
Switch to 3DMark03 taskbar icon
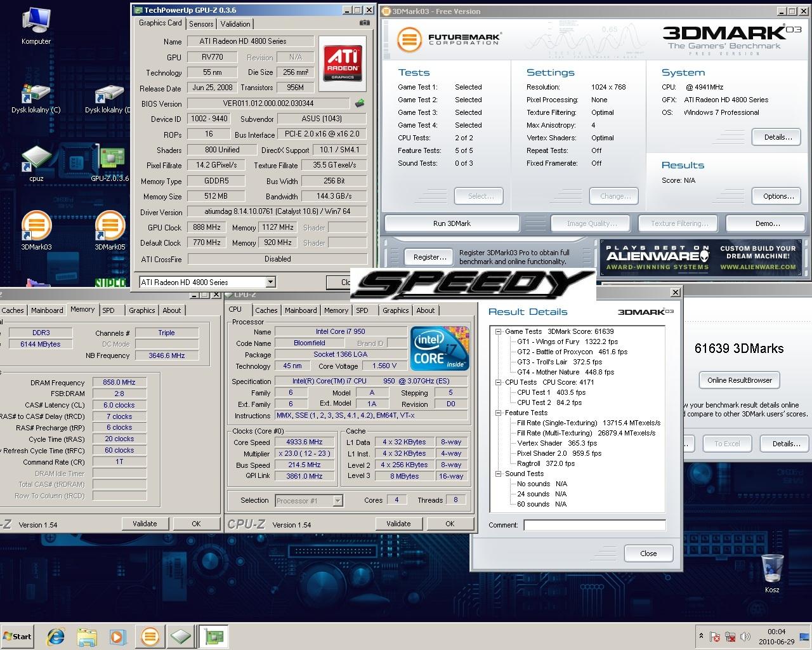pyautogui.click(x=150, y=636)
